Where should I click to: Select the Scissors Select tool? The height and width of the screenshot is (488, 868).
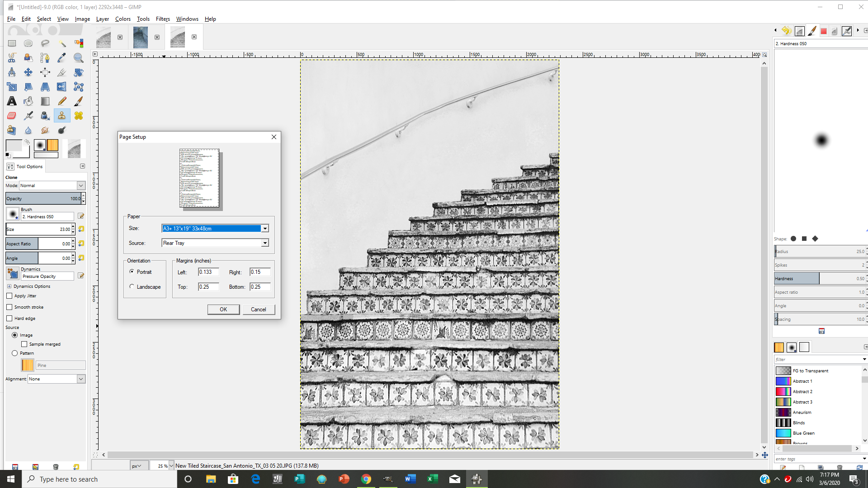coord(12,58)
